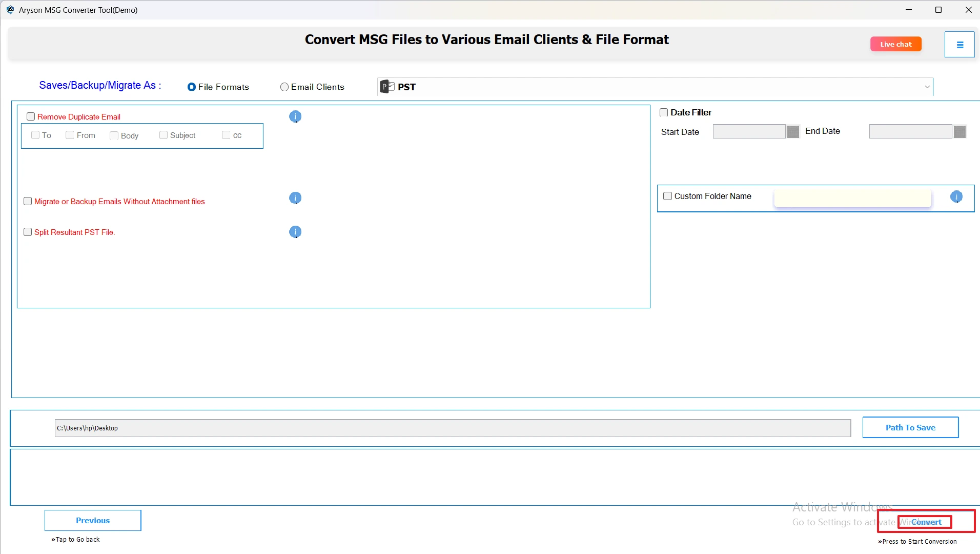
Task: Maximize the Aryson MSG Converter window
Action: 938,10
